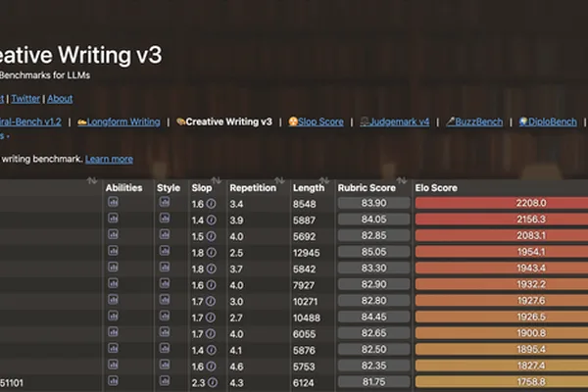This screenshot has height=392, width=588.
Task: Open the Slop Score benchmark tab
Action: click(x=316, y=122)
